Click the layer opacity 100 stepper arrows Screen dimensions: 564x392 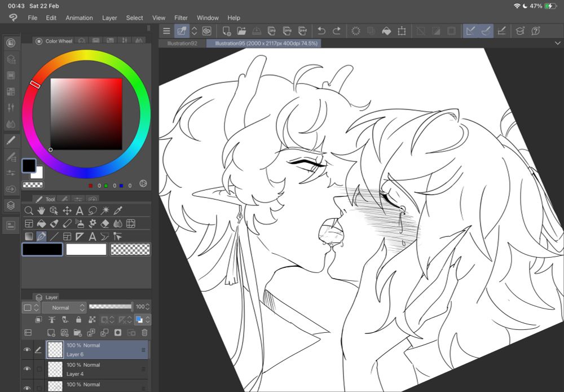(147, 307)
